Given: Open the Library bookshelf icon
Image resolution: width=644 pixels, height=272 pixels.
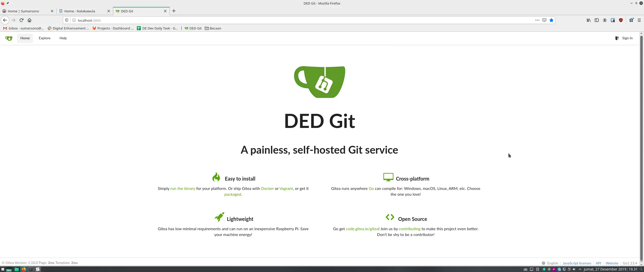Looking at the screenshot, I should 589,20.
